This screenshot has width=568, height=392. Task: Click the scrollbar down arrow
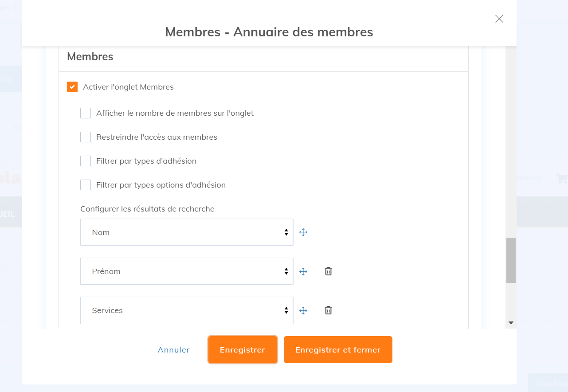[511, 323]
